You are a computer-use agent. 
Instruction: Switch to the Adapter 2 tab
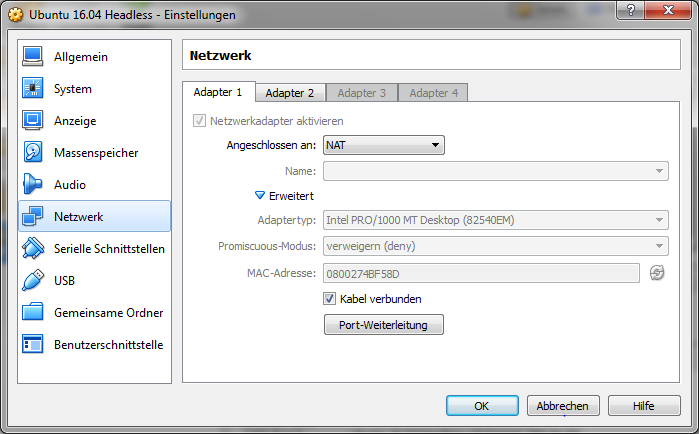click(290, 93)
